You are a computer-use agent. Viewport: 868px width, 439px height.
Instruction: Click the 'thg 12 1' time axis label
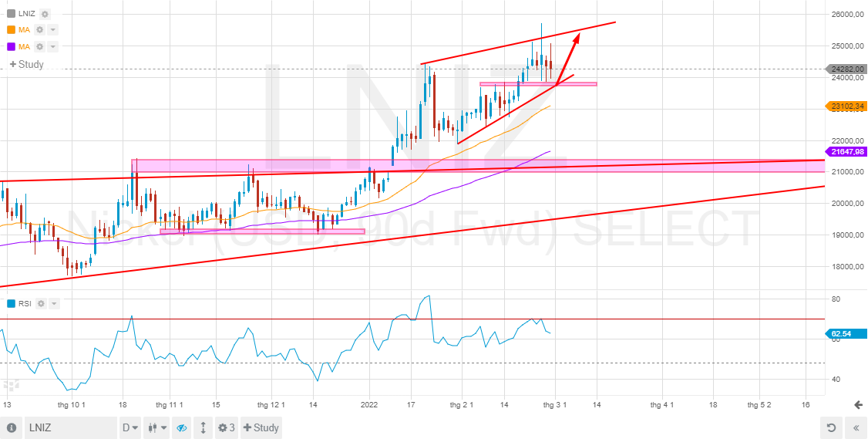point(271,404)
